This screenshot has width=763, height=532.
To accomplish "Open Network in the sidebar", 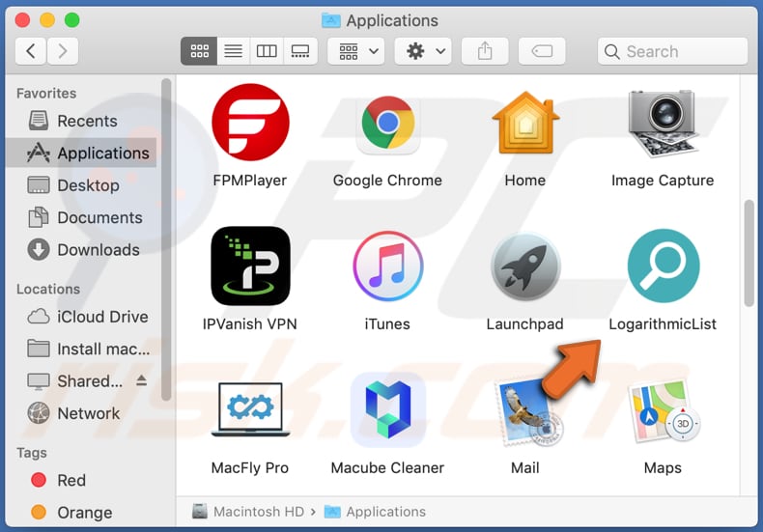I will pyautogui.click(x=81, y=413).
